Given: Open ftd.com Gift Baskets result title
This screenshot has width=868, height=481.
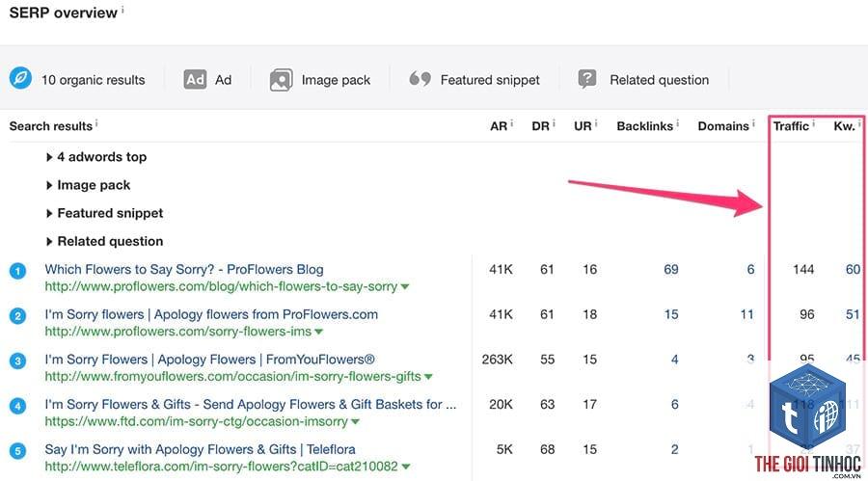Looking at the screenshot, I should [251, 404].
